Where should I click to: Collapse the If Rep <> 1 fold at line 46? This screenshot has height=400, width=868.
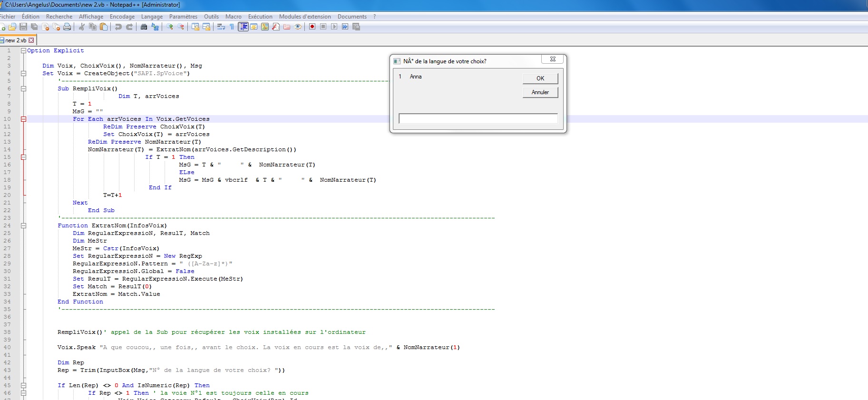23,393
